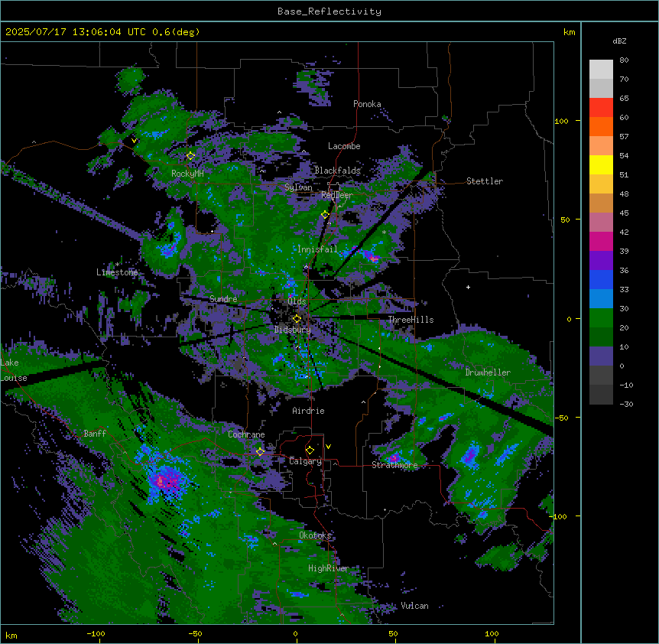Image resolution: width=659 pixels, height=644 pixels.
Task: Click the Sundre label
Action: tap(223, 299)
